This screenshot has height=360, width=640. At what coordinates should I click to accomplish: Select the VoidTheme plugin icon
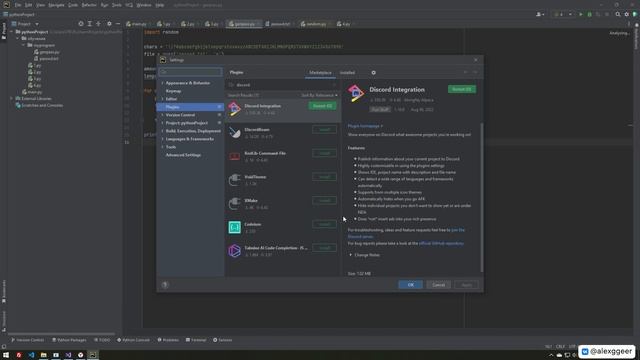(234, 180)
